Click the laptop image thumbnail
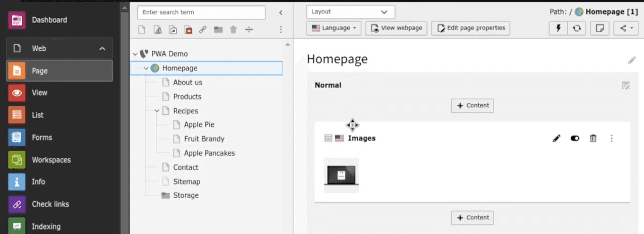Image resolution: width=644 pixels, height=234 pixels. [x=341, y=175]
